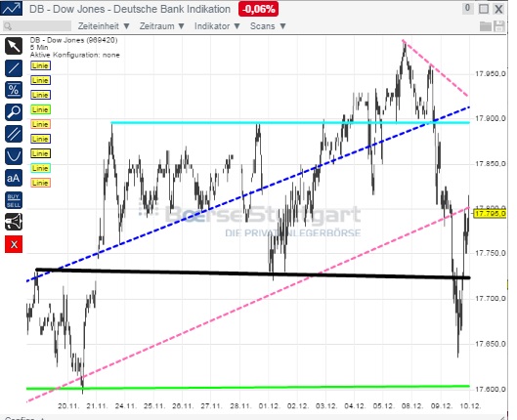517x420 pixels.
Task: Click the 17.750,0 price axis label
Action: pos(490,253)
